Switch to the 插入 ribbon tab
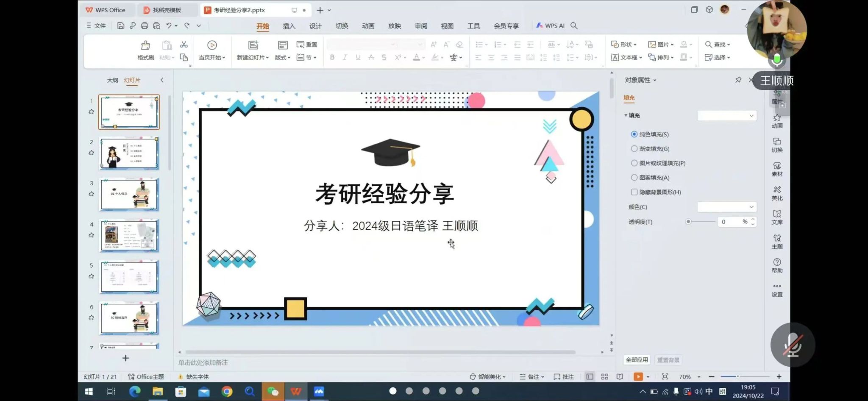The image size is (868, 401). pos(289,26)
